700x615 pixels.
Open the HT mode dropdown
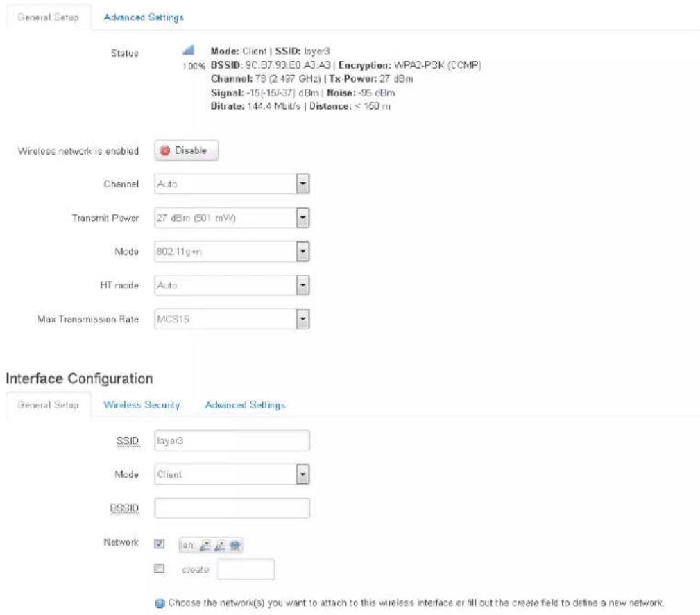coord(232,285)
